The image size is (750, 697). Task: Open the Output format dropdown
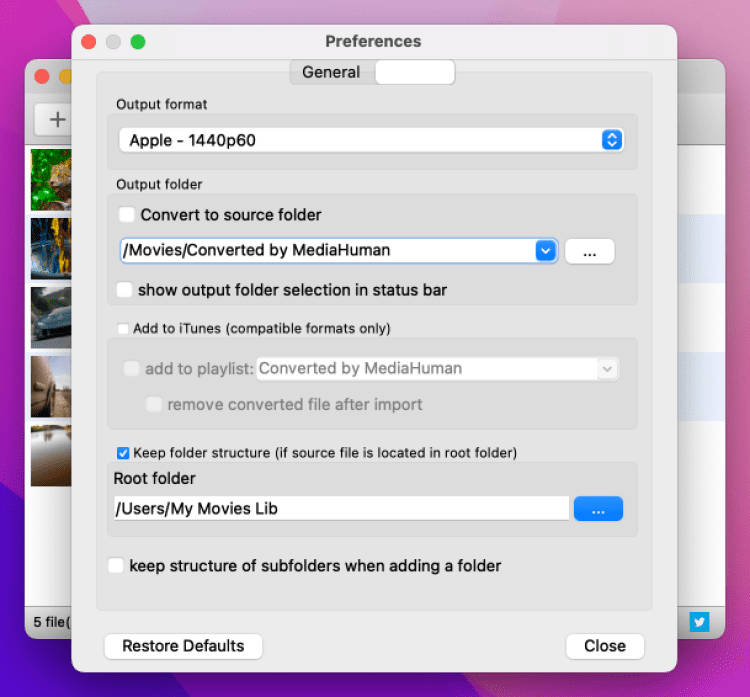click(x=371, y=140)
